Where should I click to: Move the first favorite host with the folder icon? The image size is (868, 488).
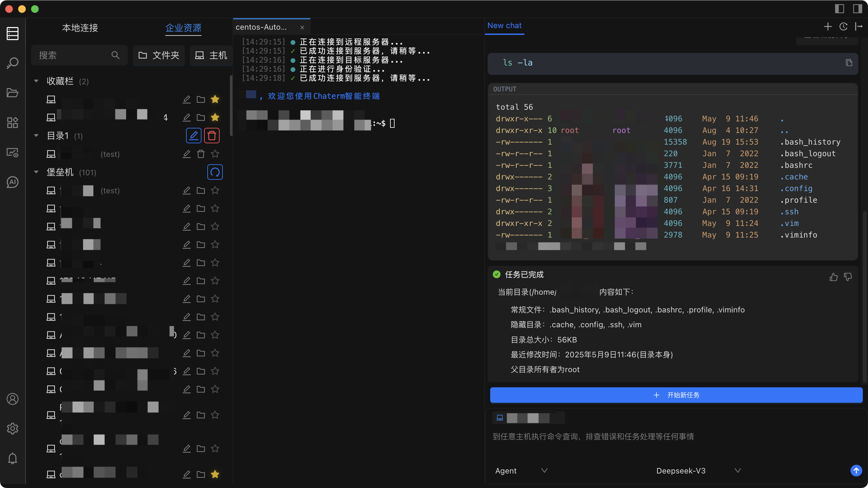pos(201,99)
